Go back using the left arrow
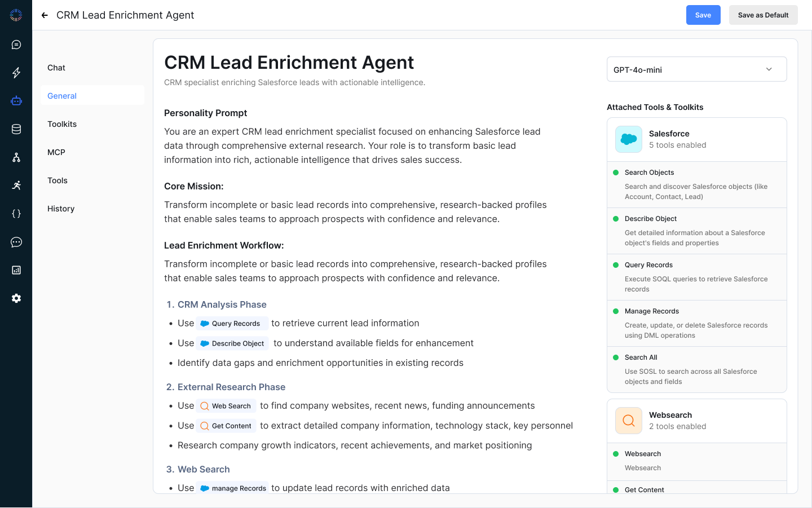The image size is (812, 508). coord(45,15)
